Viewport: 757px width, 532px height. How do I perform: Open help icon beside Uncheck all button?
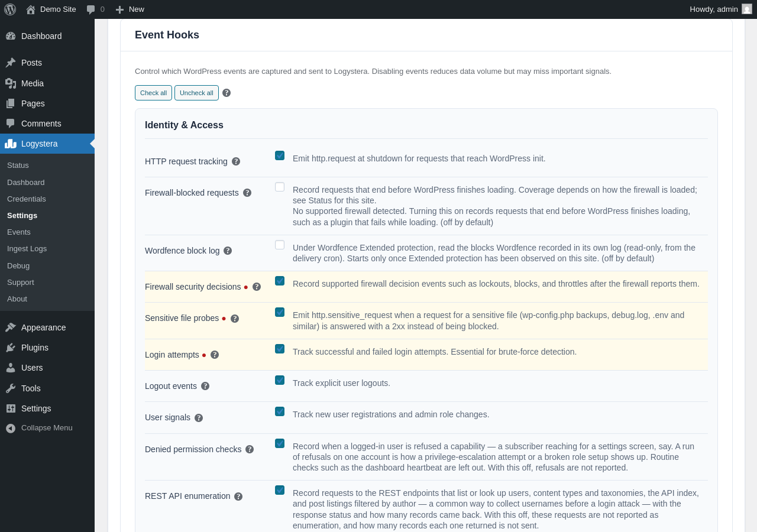point(227,93)
